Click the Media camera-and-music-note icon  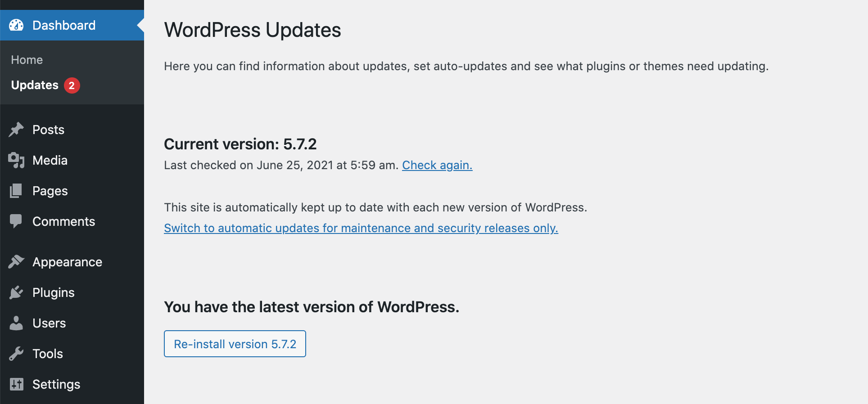16,160
